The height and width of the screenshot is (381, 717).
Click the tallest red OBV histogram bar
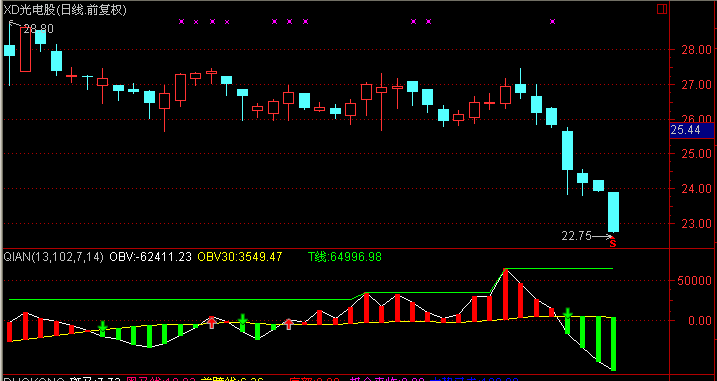tap(506, 295)
